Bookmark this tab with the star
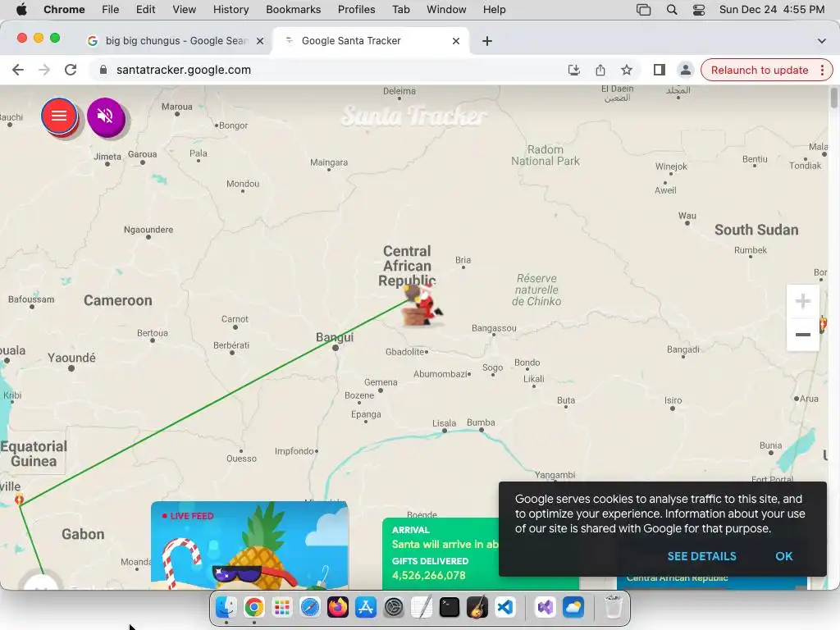Viewport: 840px width, 630px height. tap(626, 70)
